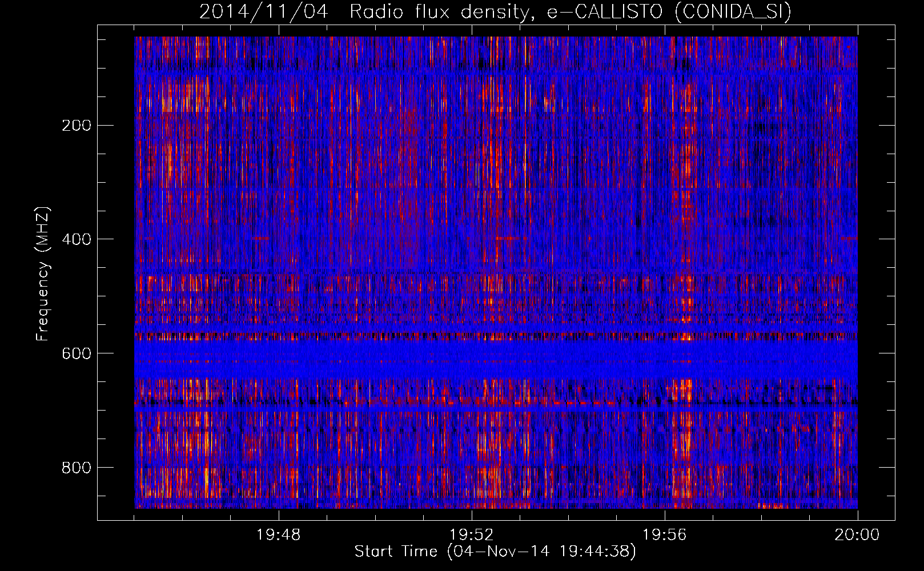Select the "Frequency (MHZ)" axis label
924x571 pixels.
(43, 274)
